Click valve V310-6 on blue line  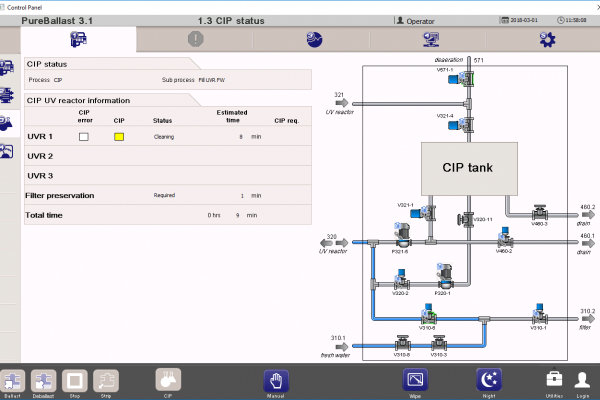click(429, 315)
